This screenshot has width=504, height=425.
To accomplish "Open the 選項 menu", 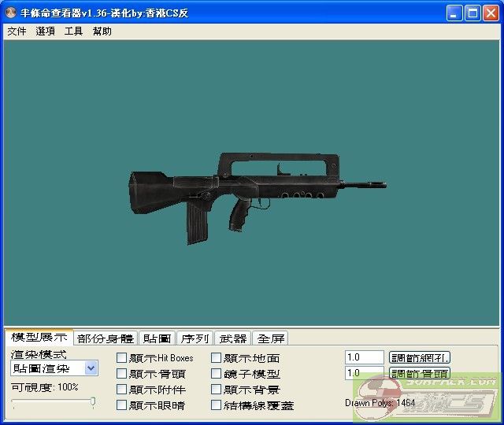I will (45, 31).
